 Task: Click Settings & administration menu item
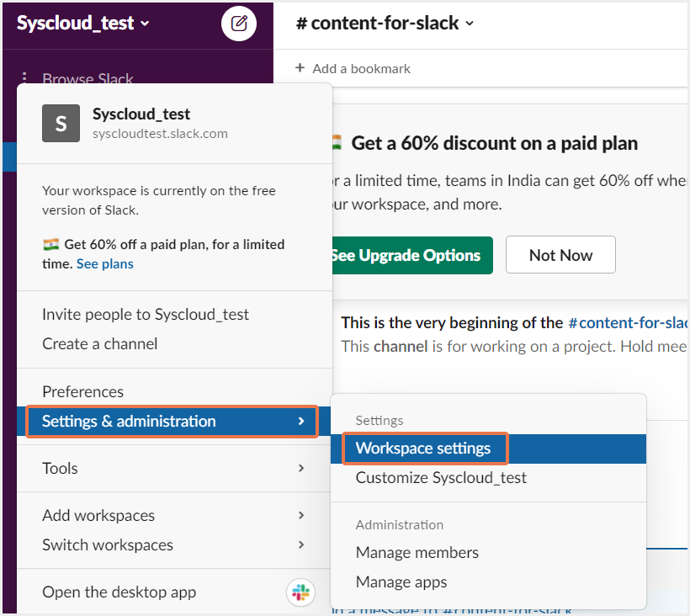(x=172, y=421)
